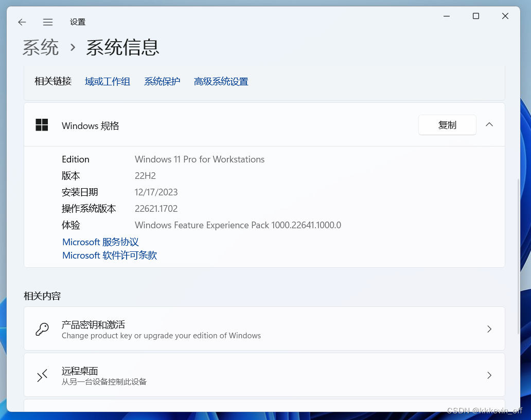Viewport: 531px width, 420px height.
Task: Open the 产品密钥和激活 card
Action: 264,328
